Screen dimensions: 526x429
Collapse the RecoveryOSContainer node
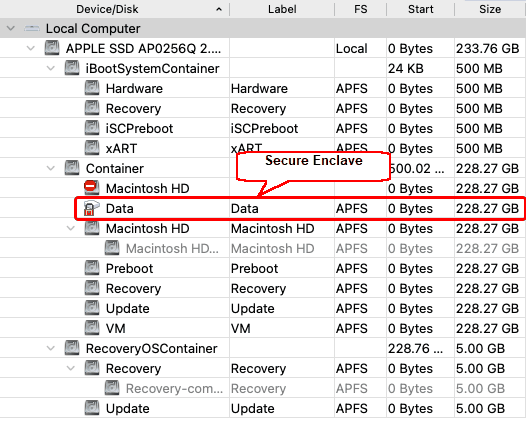click(51, 348)
